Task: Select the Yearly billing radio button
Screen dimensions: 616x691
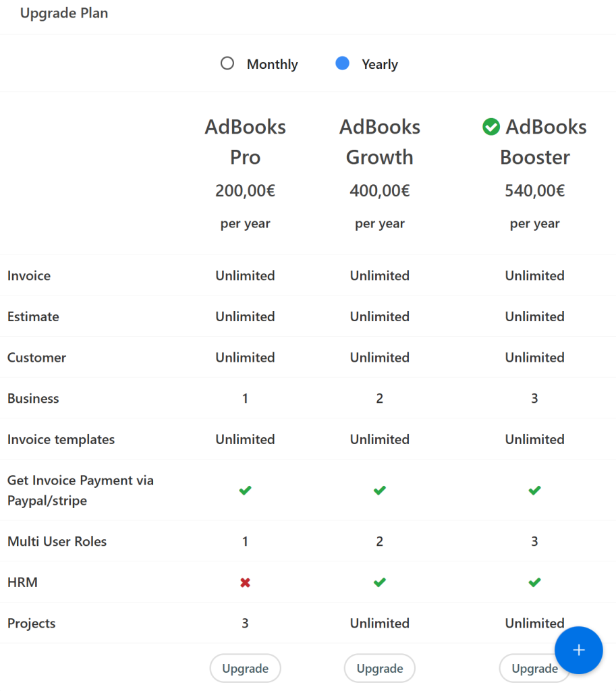Action: click(x=343, y=63)
